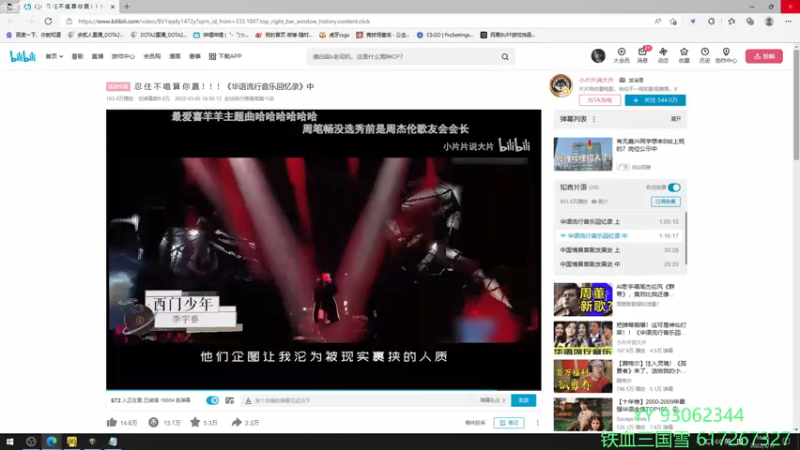Open the uploader's avatar 小片片说大片
Viewport: 800px width, 450px height.
[561, 85]
